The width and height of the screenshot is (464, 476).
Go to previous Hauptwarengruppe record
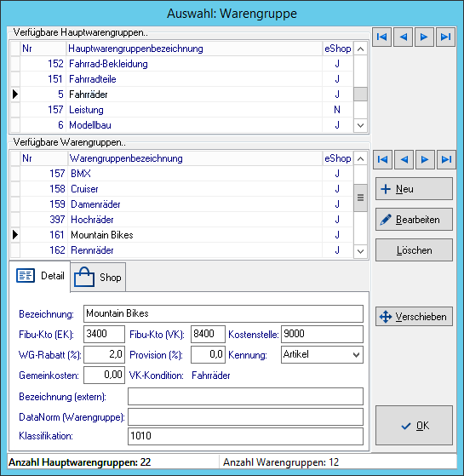[x=403, y=37]
